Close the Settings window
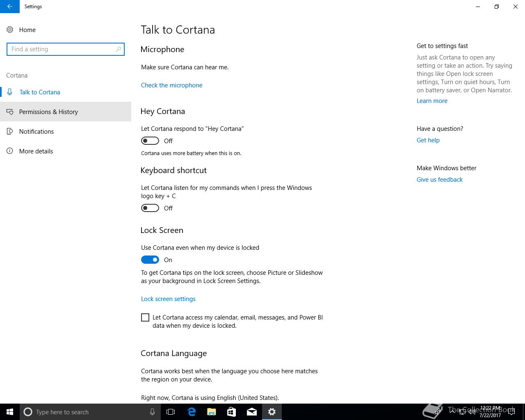 pos(516,7)
